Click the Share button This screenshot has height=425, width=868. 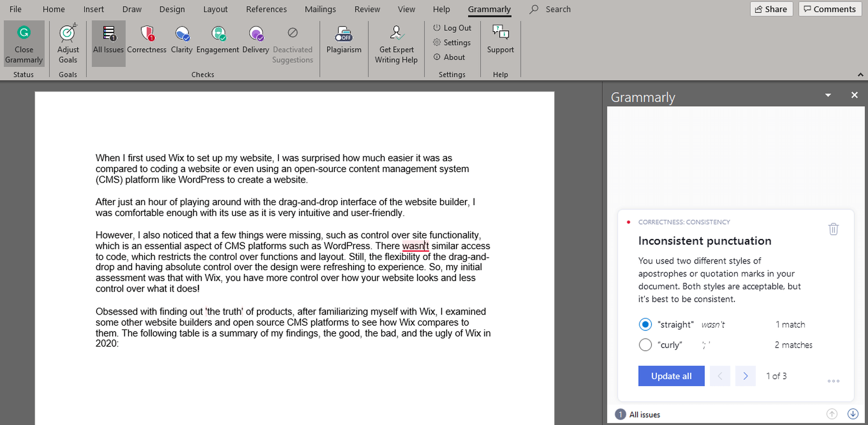[x=771, y=9]
